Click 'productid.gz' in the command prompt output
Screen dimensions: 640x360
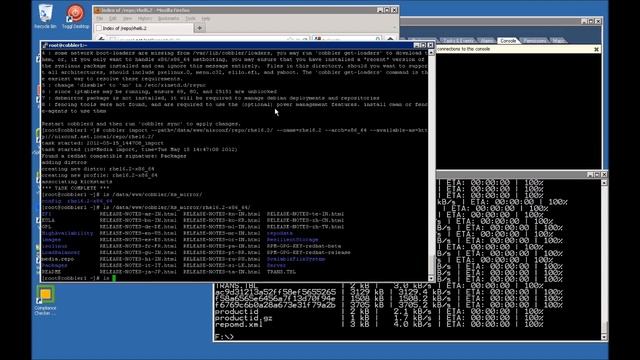244,318
